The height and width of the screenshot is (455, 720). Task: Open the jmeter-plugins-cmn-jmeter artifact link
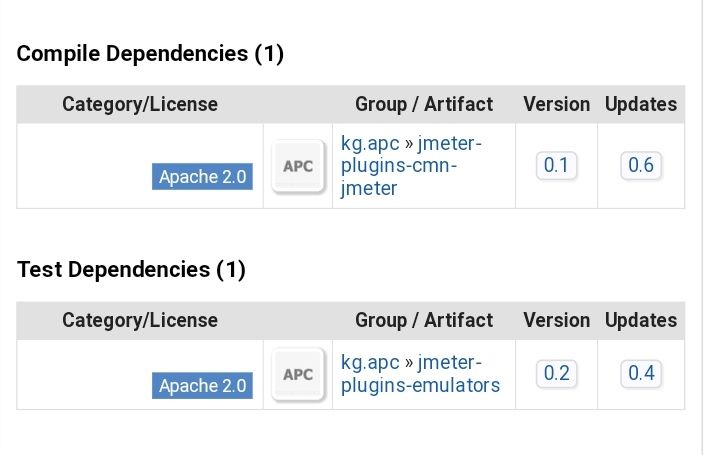pyautogui.click(x=411, y=166)
